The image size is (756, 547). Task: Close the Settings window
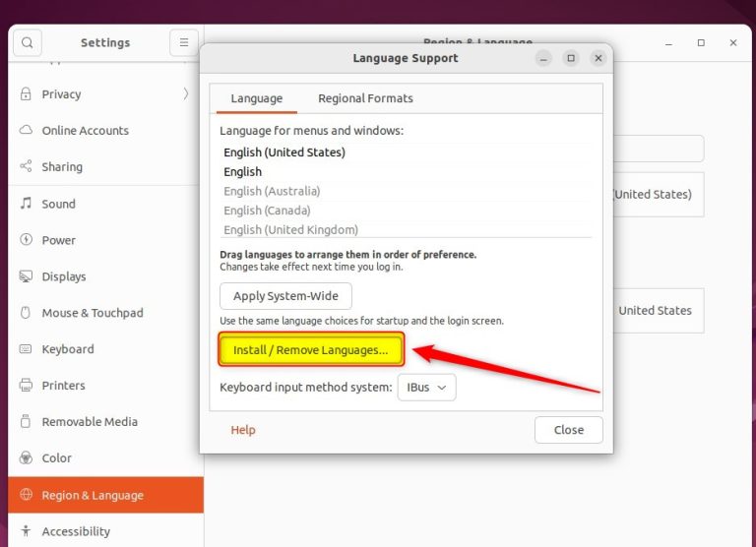pyautogui.click(x=733, y=43)
